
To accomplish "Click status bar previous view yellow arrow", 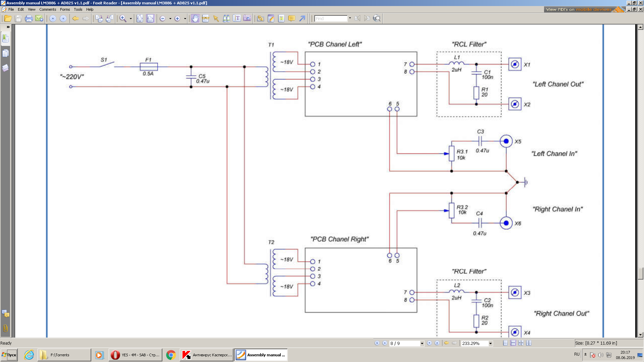I will [446, 343].
